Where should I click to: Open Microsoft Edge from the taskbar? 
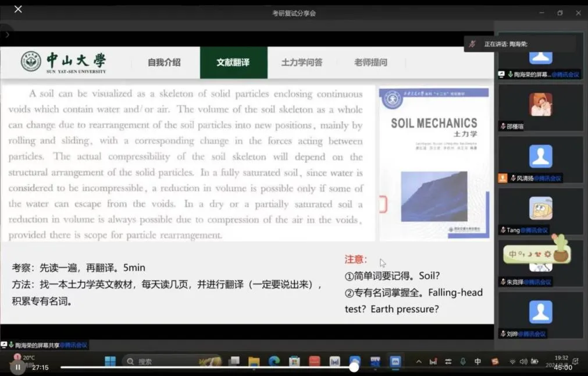pyautogui.click(x=274, y=361)
